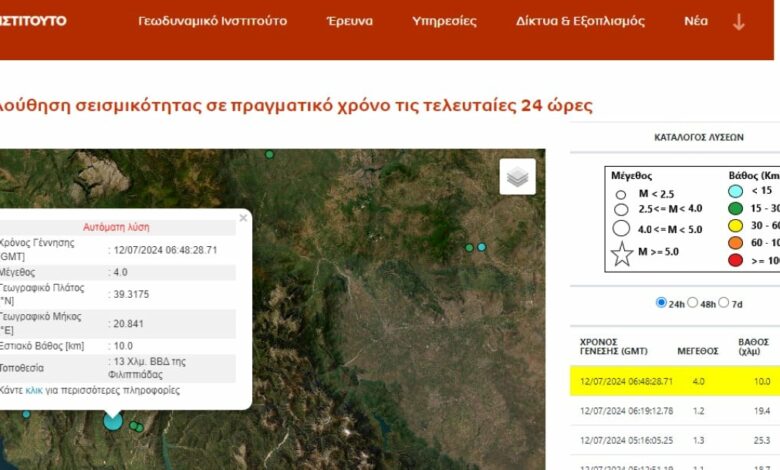Click the page title about real-time seismicity
Screen dimensions: 780x470
click(x=296, y=105)
